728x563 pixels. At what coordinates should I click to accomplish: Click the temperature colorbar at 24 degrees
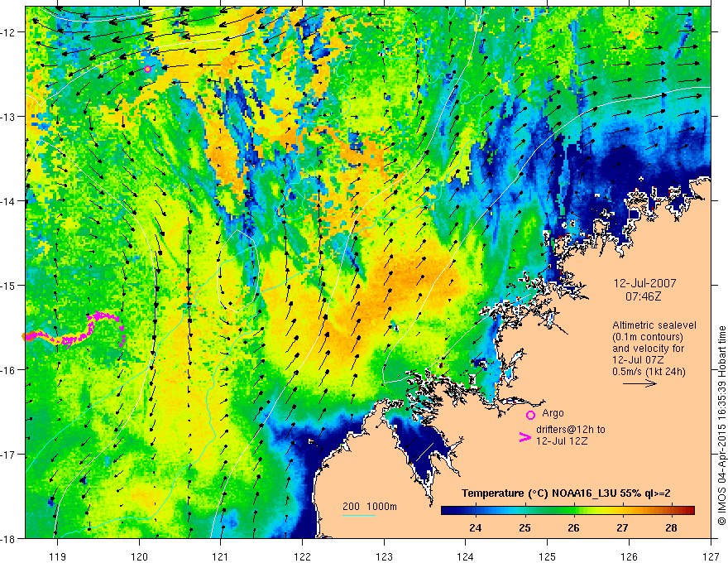[476, 511]
